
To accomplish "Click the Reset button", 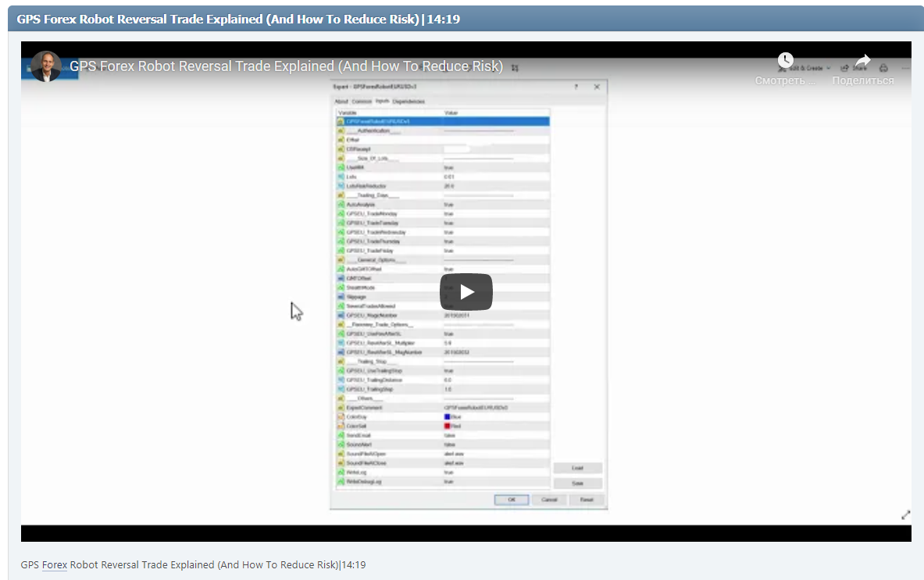I will (587, 500).
